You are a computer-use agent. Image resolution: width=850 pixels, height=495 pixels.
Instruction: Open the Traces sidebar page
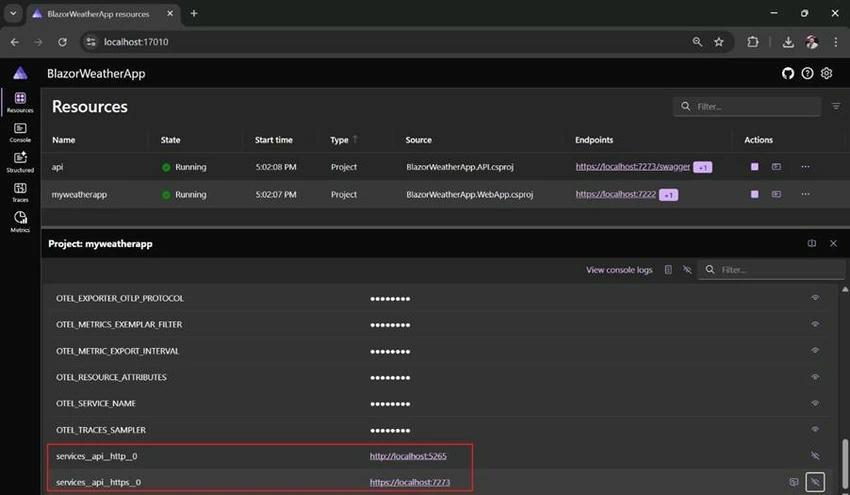point(20,192)
